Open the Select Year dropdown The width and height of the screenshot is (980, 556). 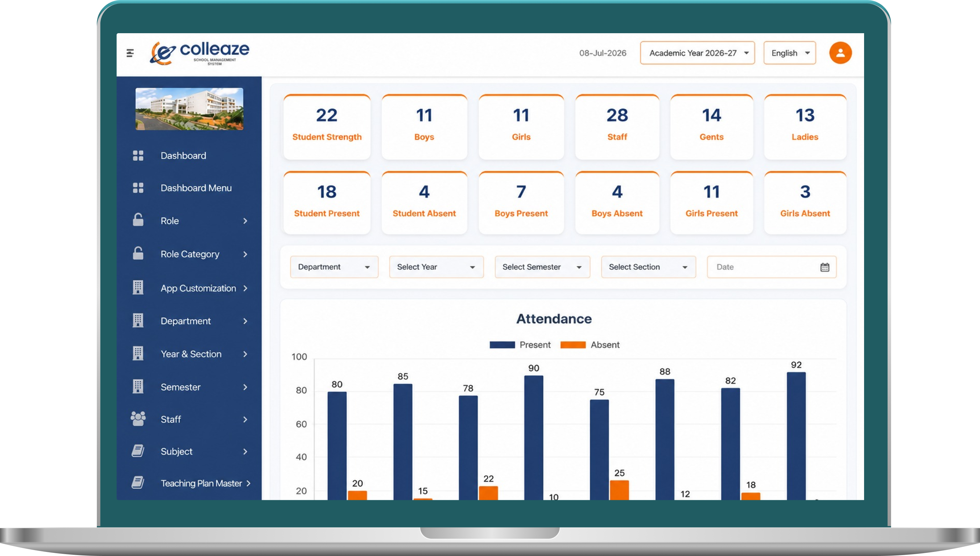(x=436, y=267)
